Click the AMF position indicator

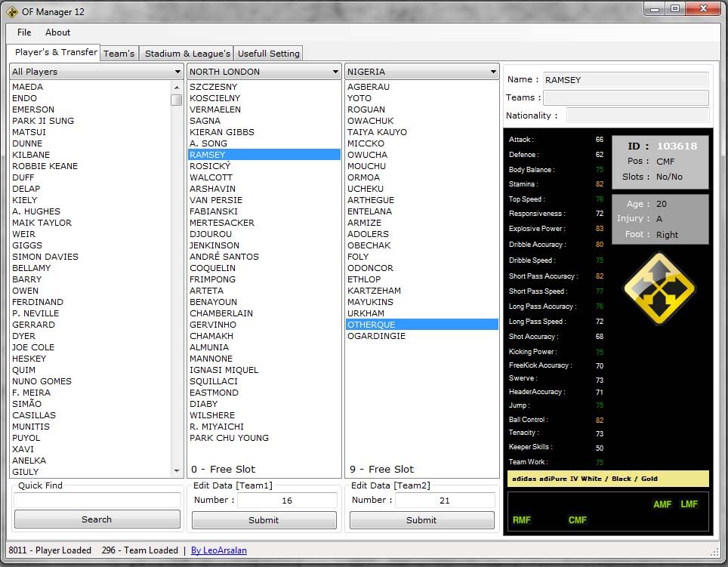click(x=662, y=504)
